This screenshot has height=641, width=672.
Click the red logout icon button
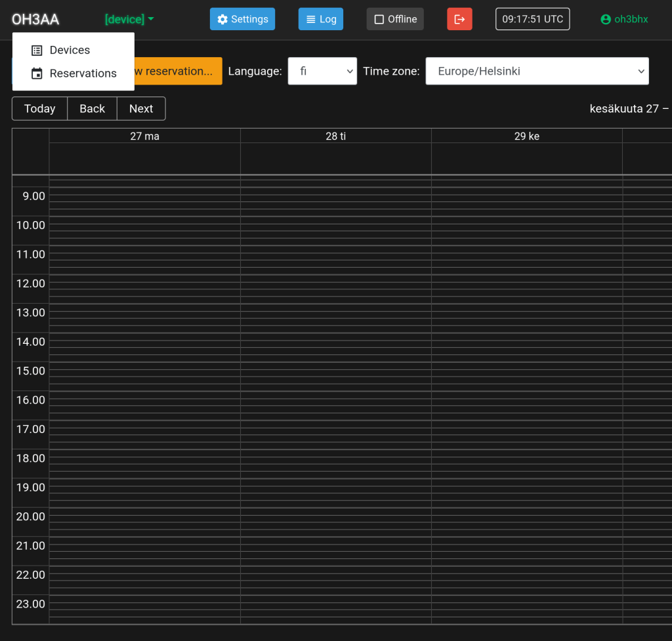click(459, 19)
